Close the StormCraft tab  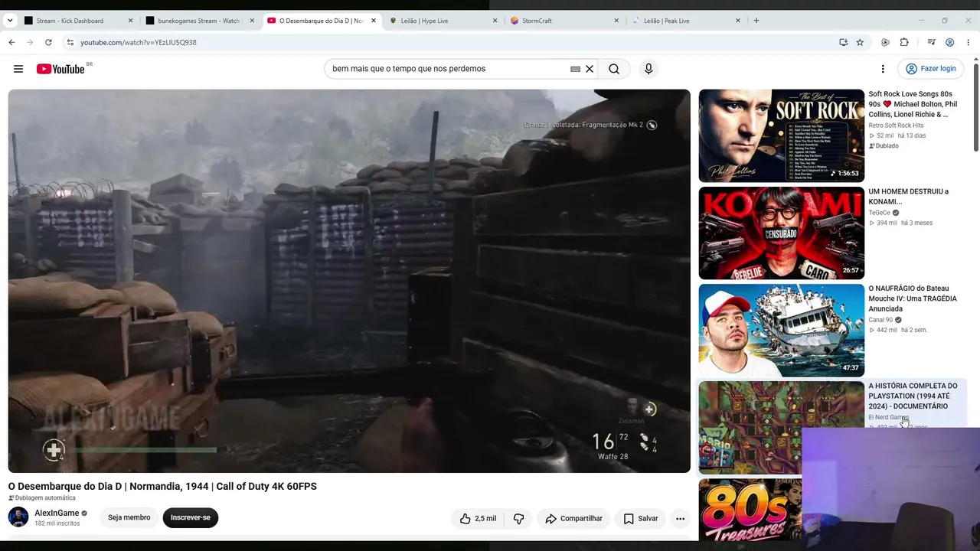click(x=616, y=21)
